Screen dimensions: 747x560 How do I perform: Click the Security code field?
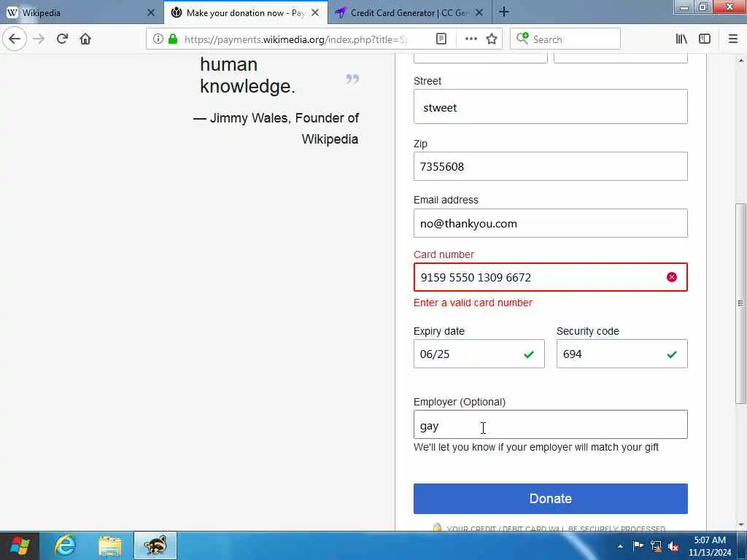tap(622, 354)
